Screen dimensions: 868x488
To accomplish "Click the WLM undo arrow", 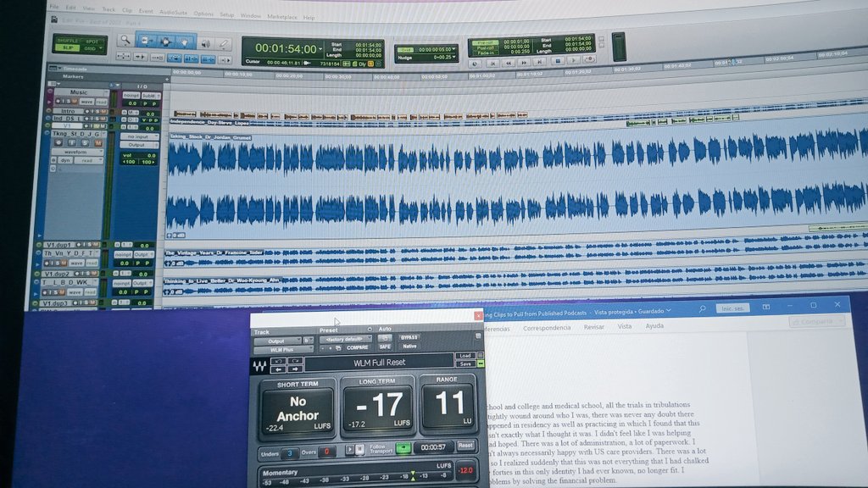I will coord(278,361).
